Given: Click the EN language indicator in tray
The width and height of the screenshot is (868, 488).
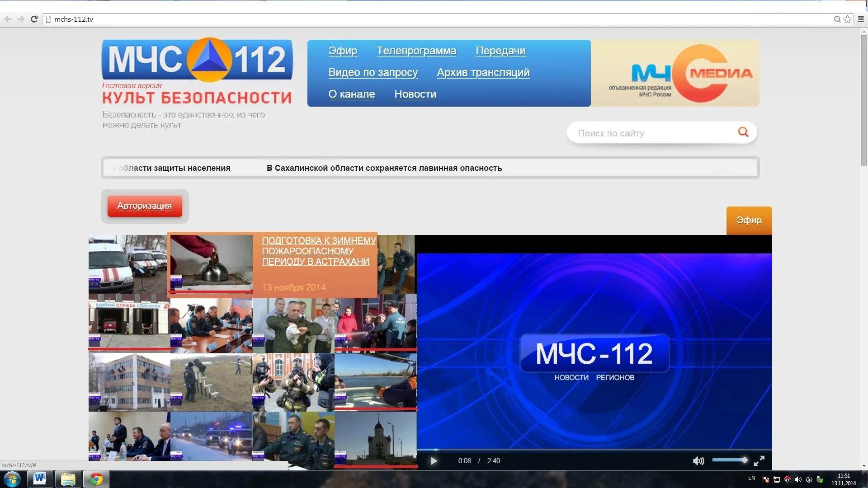Looking at the screenshot, I should [751, 478].
